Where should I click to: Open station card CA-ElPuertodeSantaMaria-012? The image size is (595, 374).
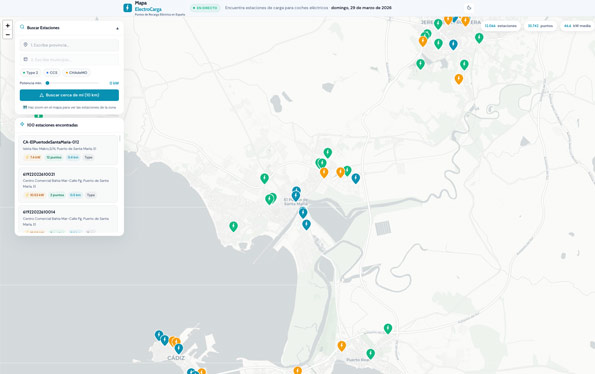[68, 149]
